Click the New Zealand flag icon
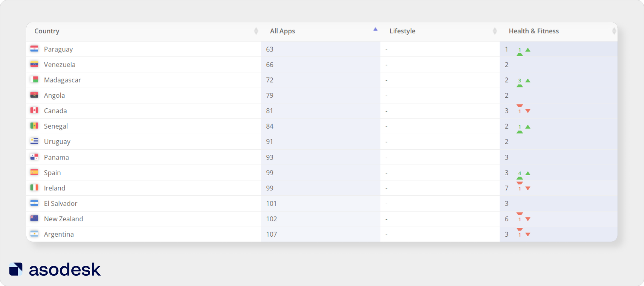Image resolution: width=644 pixels, height=286 pixels. 34,218
